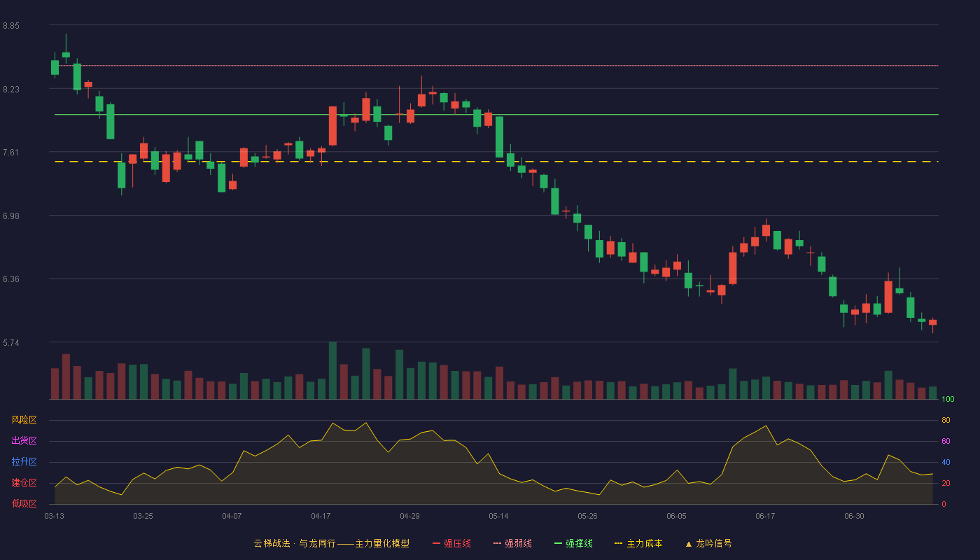
Task: Select the 出货区 zone label
Action: click(x=24, y=441)
